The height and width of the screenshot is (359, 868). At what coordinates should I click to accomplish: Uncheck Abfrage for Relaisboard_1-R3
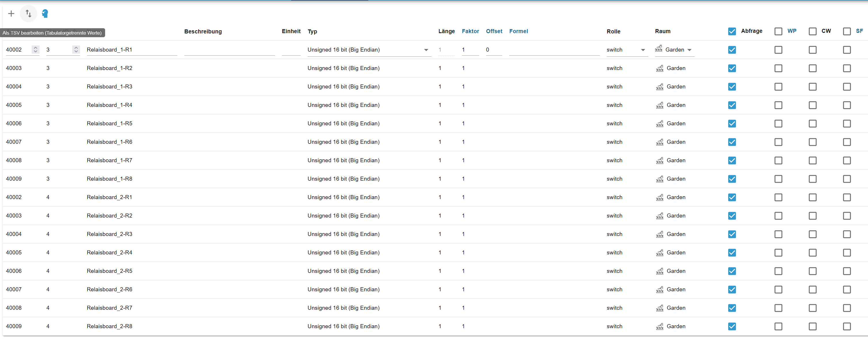point(731,87)
